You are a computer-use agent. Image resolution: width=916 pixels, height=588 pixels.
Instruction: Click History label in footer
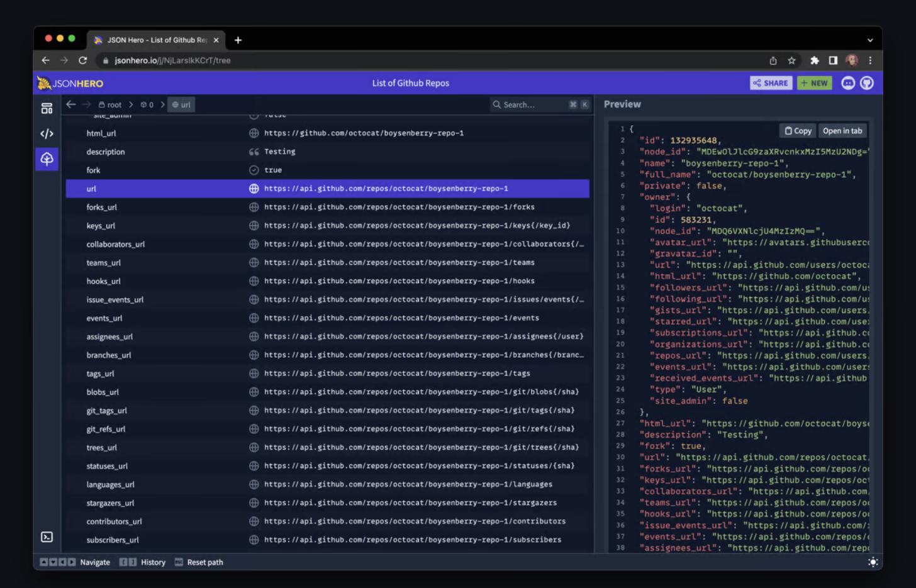[153, 562]
